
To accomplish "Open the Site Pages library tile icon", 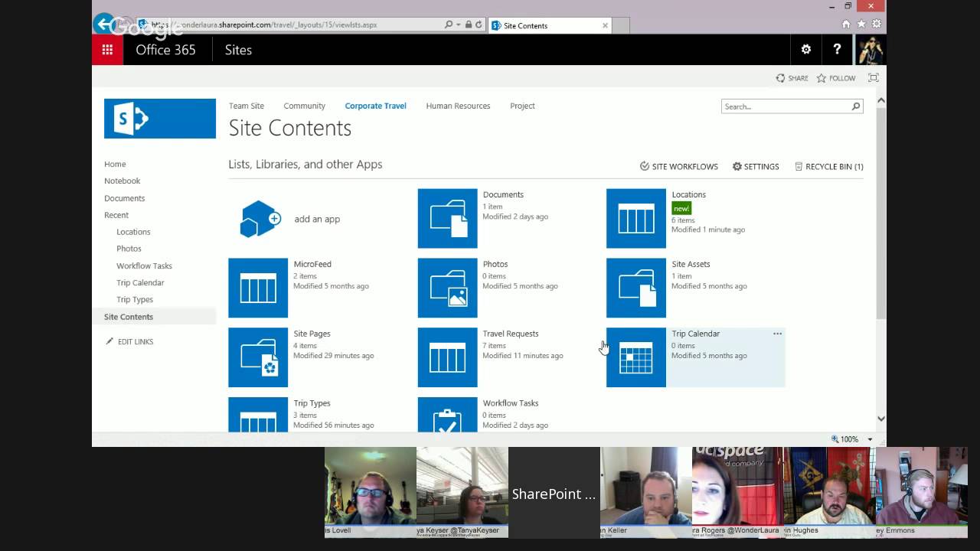I will coord(258,357).
